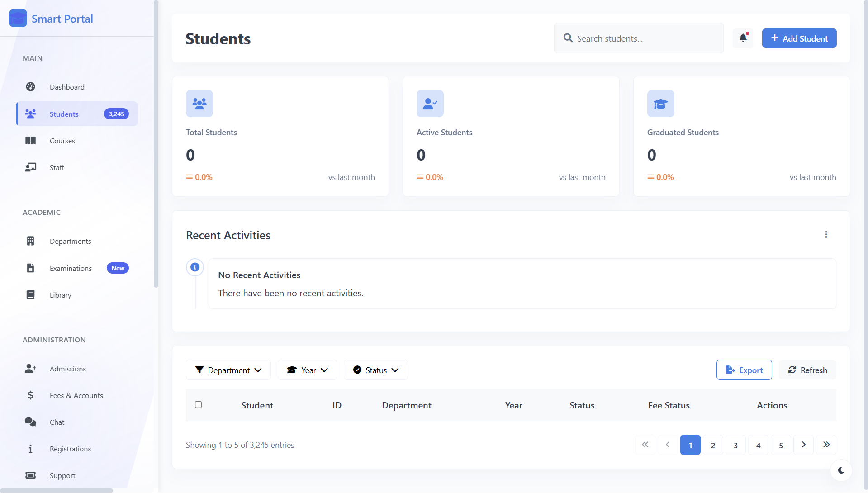868x493 pixels.
Task: Expand the Year filter dropdown
Action: coord(307,370)
